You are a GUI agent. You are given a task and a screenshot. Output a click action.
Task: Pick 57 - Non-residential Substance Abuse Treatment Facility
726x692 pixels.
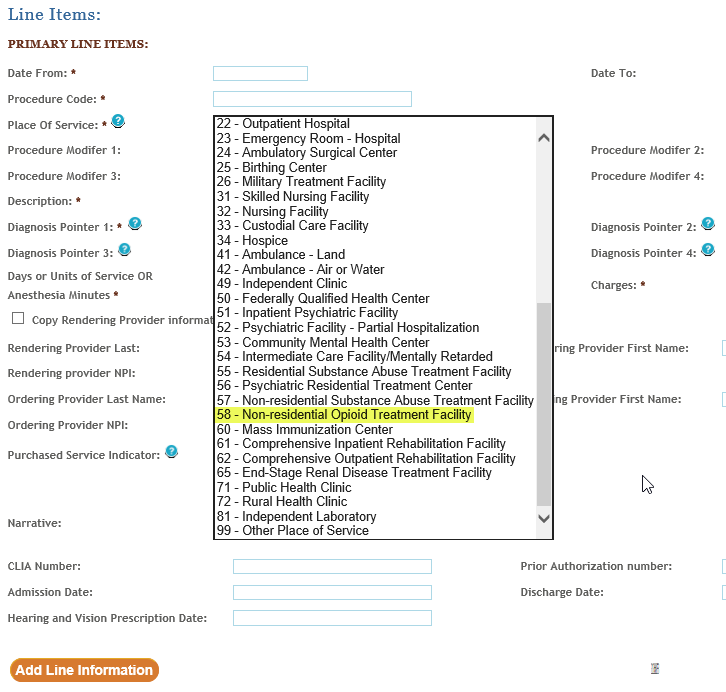[376, 400]
